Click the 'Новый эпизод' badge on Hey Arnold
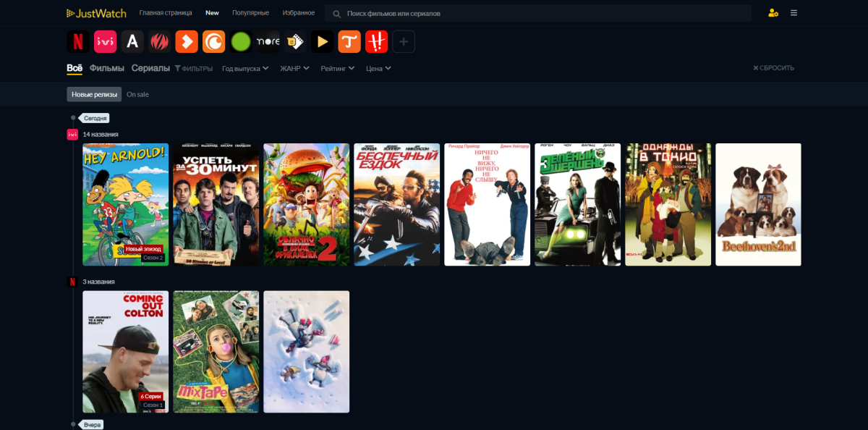The width and height of the screenshot is (868, 430). click(143, 249)
